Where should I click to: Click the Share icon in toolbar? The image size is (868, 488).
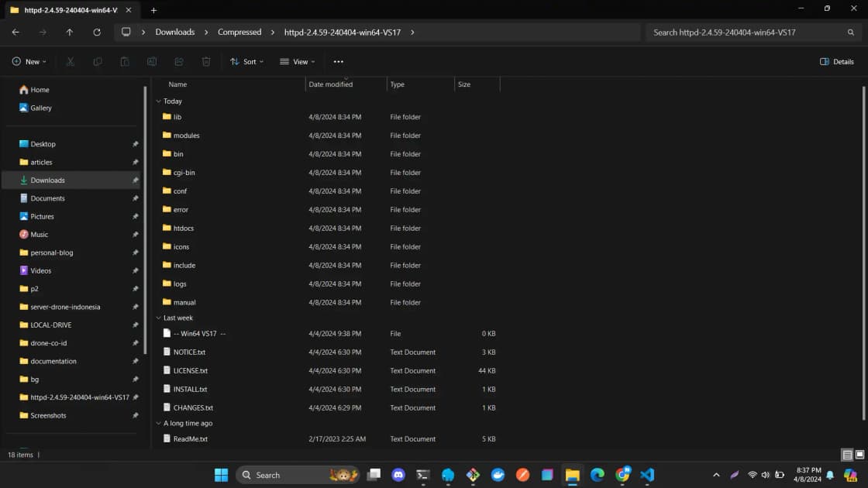179,61
